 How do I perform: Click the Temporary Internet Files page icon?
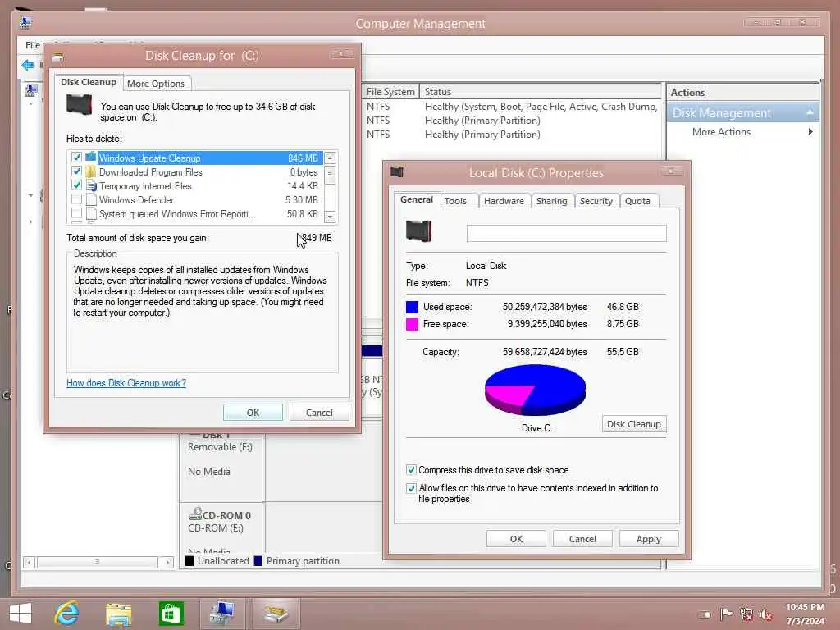coord(90,185)
